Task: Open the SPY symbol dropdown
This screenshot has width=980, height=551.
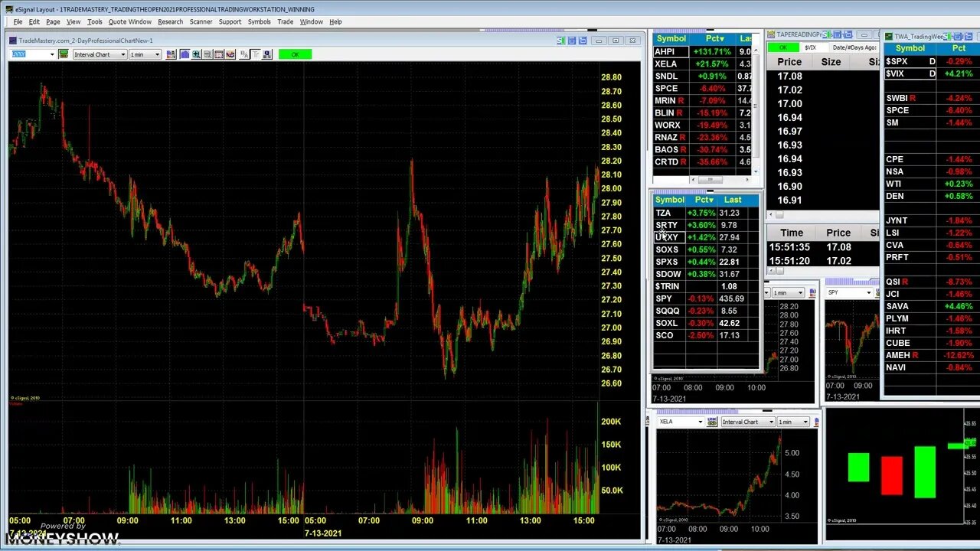Action: click(x=869, y=292)
